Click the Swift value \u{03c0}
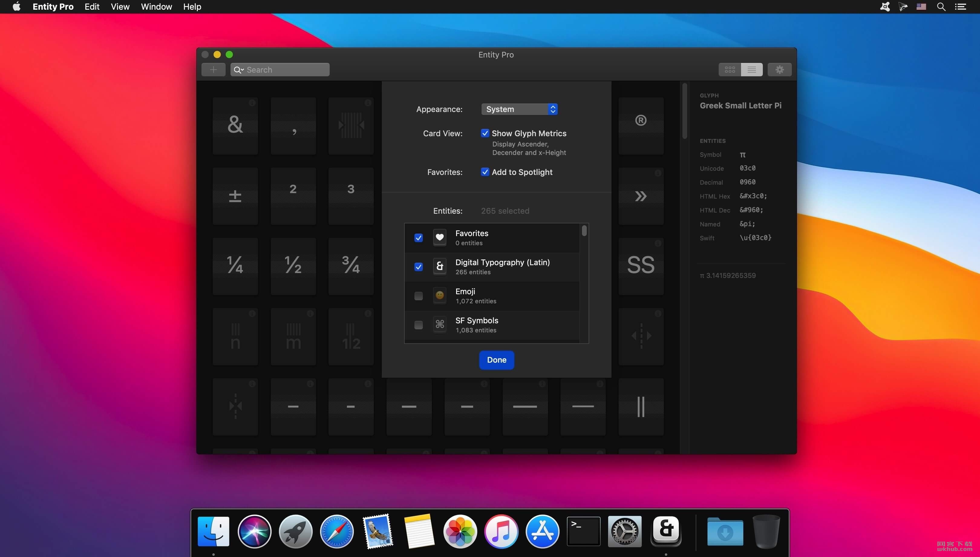Image resolution: width=980 pixels, height=557 pixels. [756, 238]
